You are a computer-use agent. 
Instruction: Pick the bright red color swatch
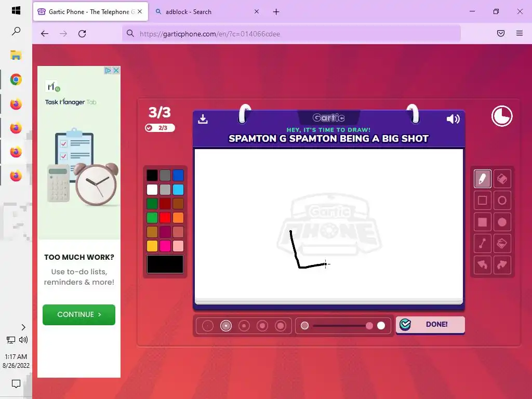(165, 218)
